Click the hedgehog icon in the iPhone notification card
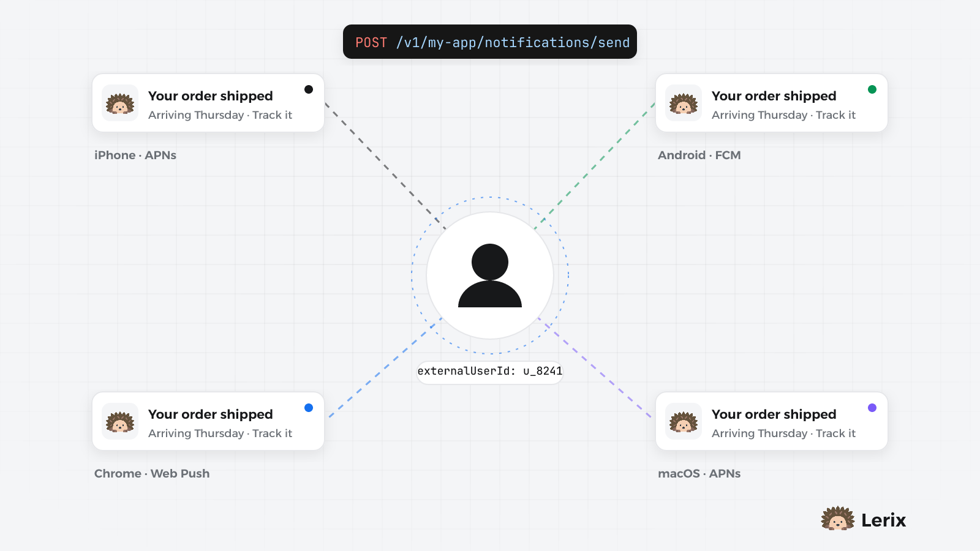The width and height of the screenshot is (980, 551). coord(120,103)
